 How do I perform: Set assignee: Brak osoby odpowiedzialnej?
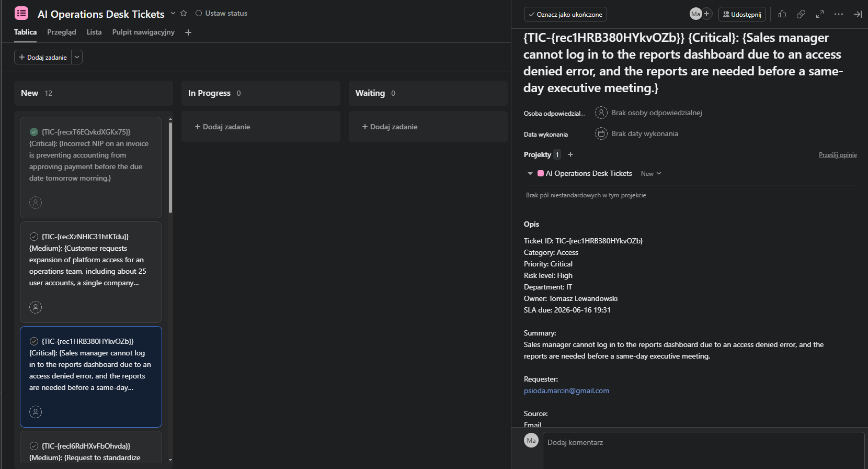[x=649, y=113]
